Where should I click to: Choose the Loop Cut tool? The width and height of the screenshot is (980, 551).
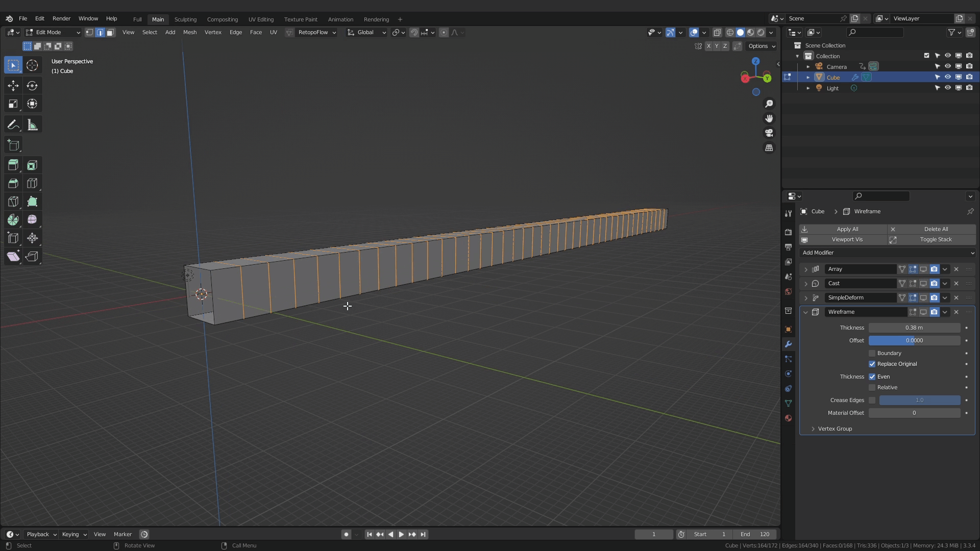click(32, 183)
